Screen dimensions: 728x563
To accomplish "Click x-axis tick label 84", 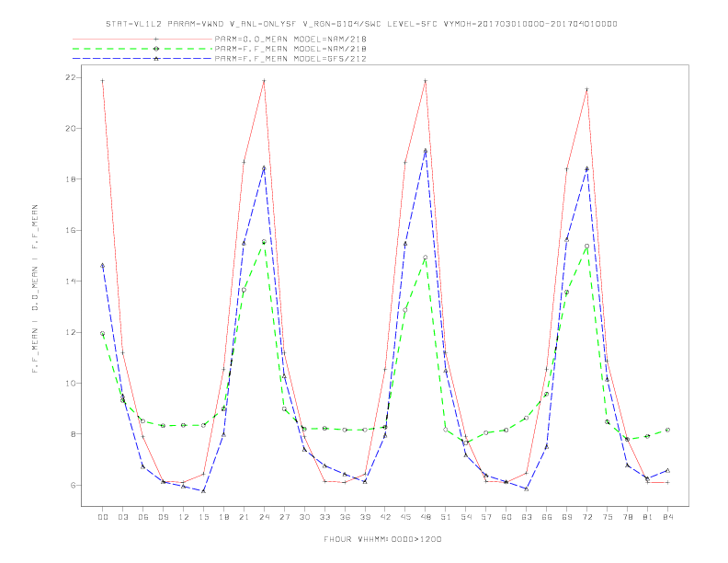I will click(667, 517).
